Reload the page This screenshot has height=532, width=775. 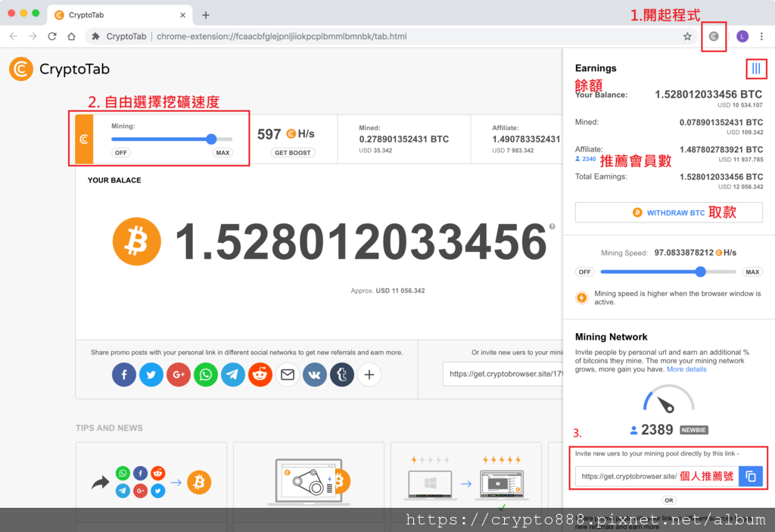(52, 36)
